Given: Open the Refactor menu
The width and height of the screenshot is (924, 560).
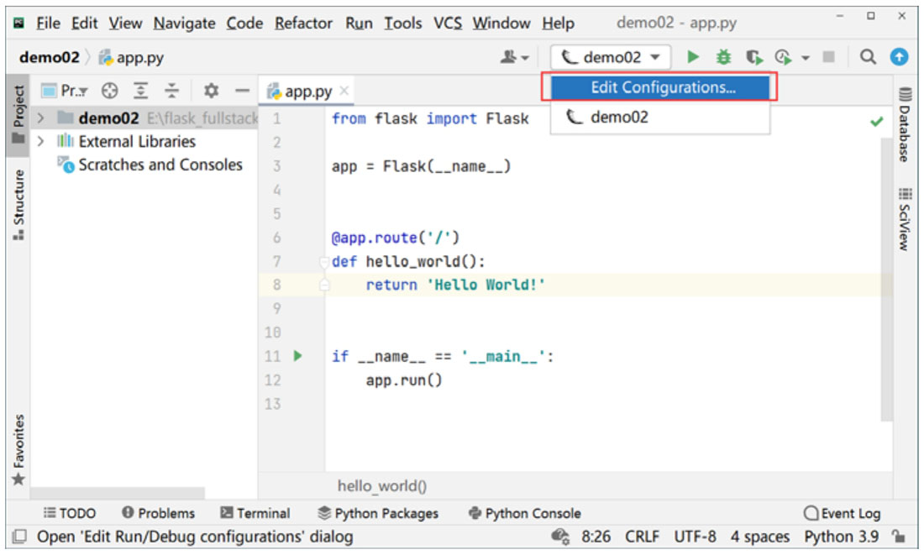Looking at the screenshot, I should coord(304,23).
